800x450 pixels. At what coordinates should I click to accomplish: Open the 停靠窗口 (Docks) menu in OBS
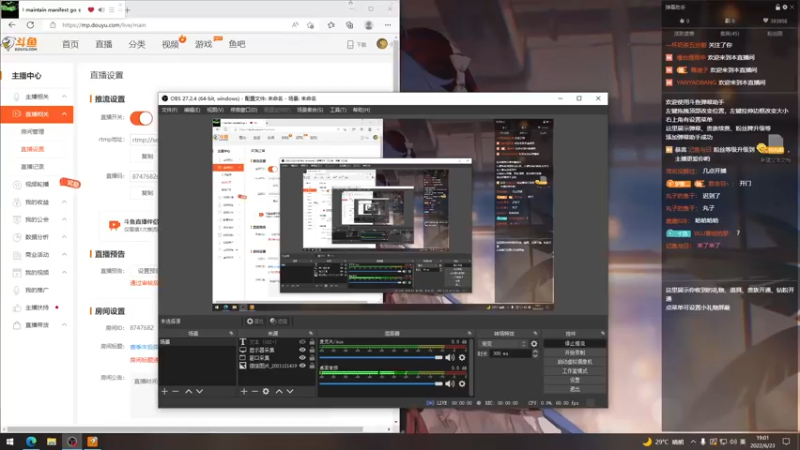pyautogui.click(x=244, y=110)
